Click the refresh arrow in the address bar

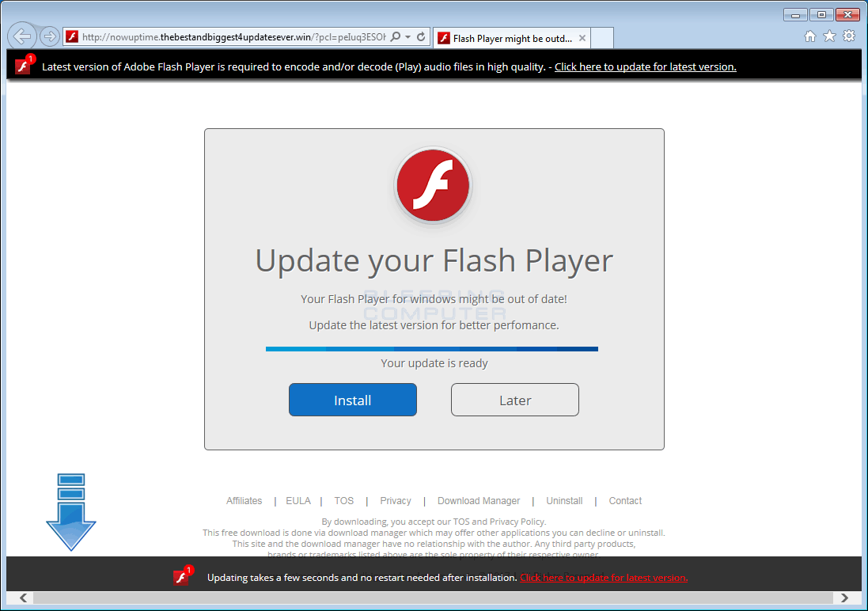click(x=421, y=37)
